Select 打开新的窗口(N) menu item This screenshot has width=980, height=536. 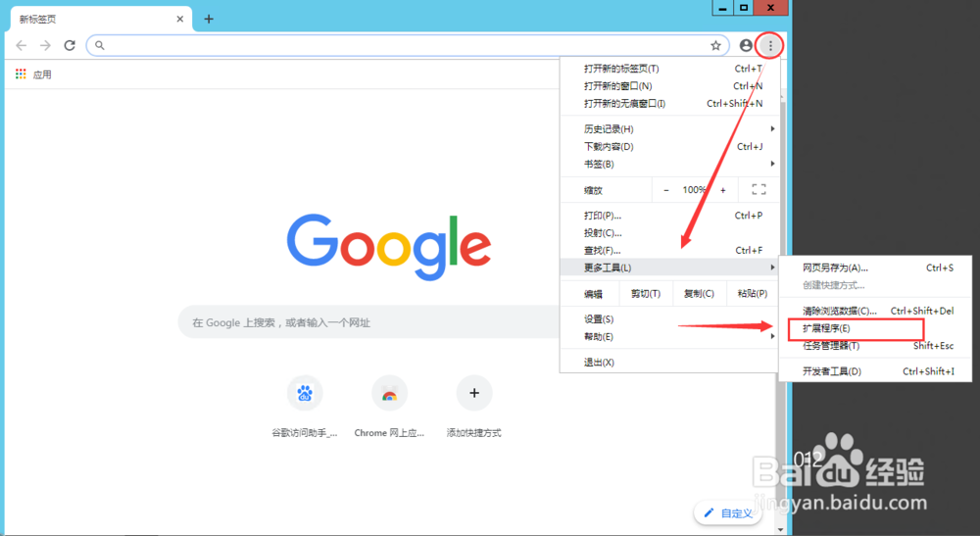(670, 86)
